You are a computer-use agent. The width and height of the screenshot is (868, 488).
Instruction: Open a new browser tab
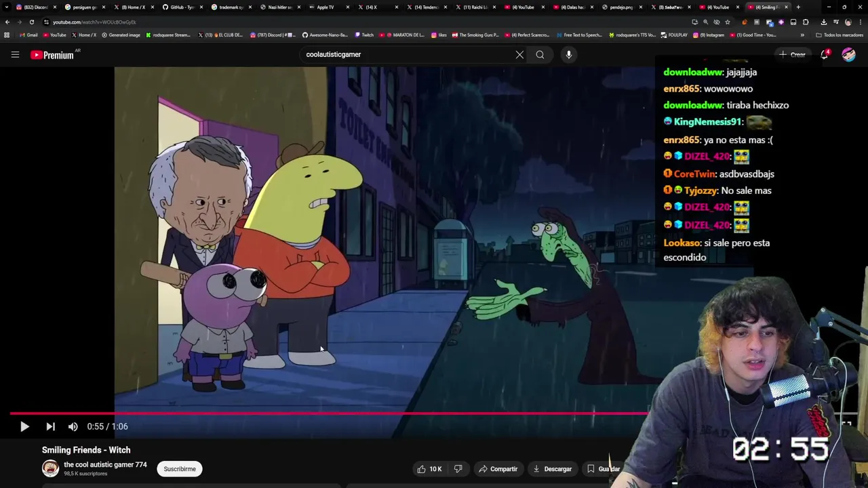pyautogui.click(x=798, y=7)
